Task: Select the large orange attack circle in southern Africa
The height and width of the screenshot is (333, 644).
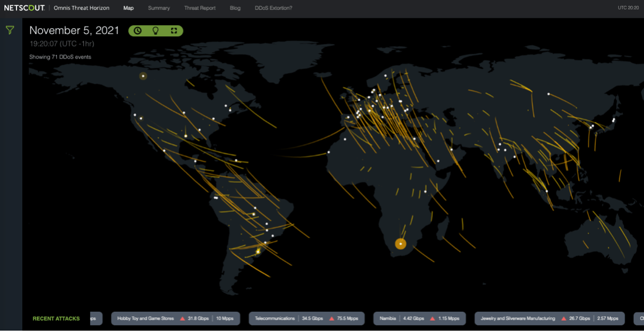Action: tap(400, 244)
